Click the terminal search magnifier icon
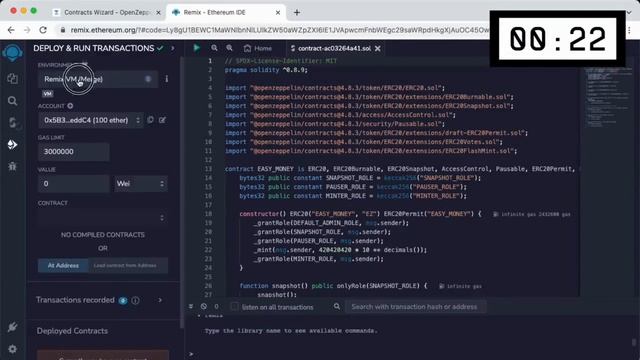The width and height of the screenshot is (640, 360). 337,306
